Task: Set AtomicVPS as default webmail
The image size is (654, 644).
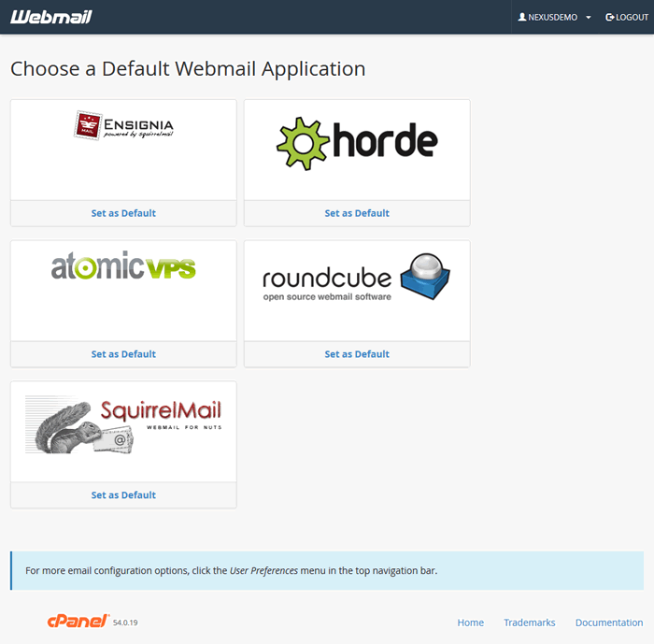Action: 123,354
